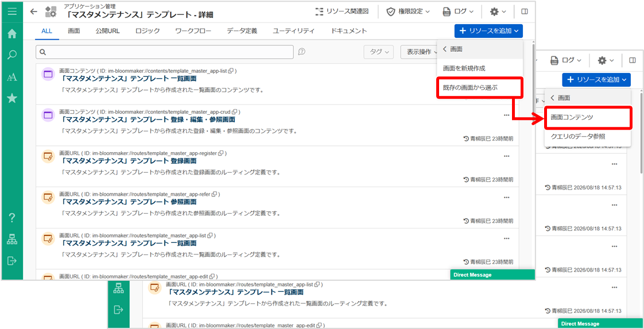Click the logout icon in the sidebar
Screen dimensions: 644x329
12,261
